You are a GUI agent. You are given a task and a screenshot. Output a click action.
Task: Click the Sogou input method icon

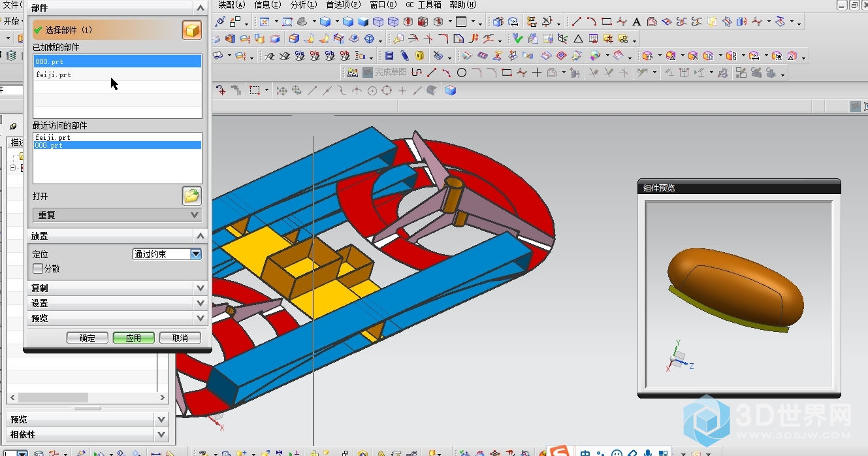tap(560, 451)
